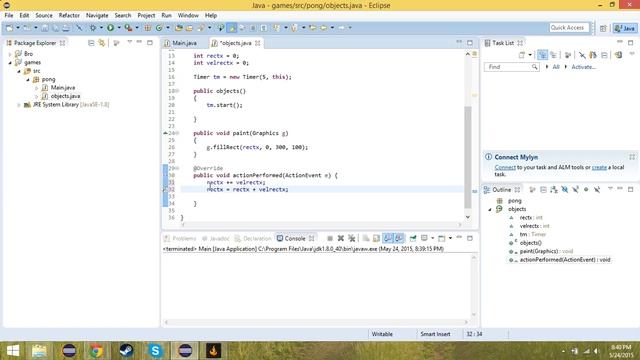This screenshot has height=360, width=640.
Task: Click Collapse All in Package Explorer
Action: tap(91, 43)
